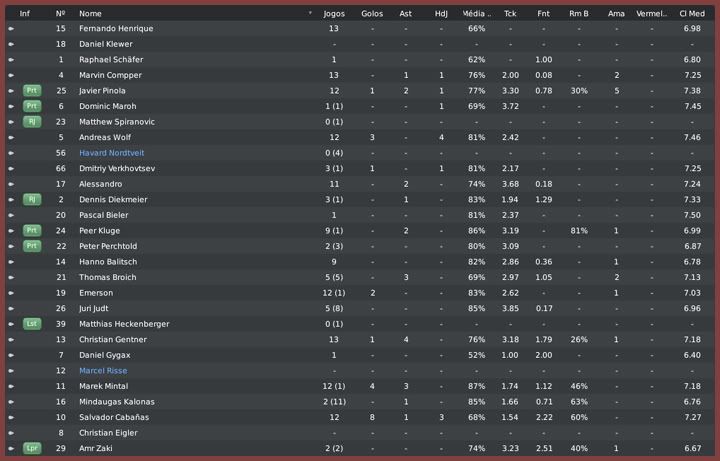Click the Inf column header
The height and width of the screenshot is (461, 720).
25,14
